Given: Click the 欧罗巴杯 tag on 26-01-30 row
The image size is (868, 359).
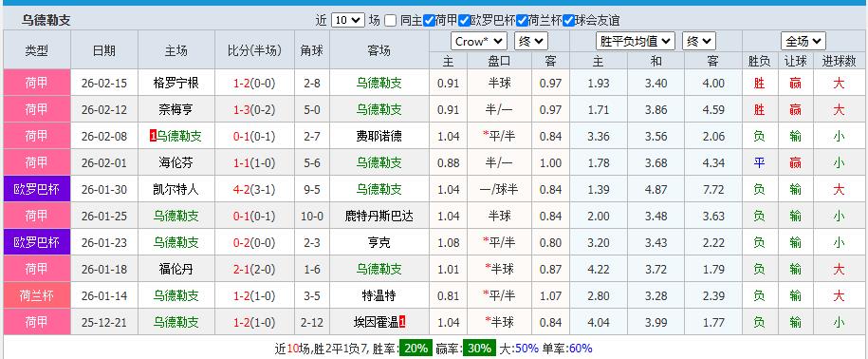Looking at the screenshot, I should point(37,190).
